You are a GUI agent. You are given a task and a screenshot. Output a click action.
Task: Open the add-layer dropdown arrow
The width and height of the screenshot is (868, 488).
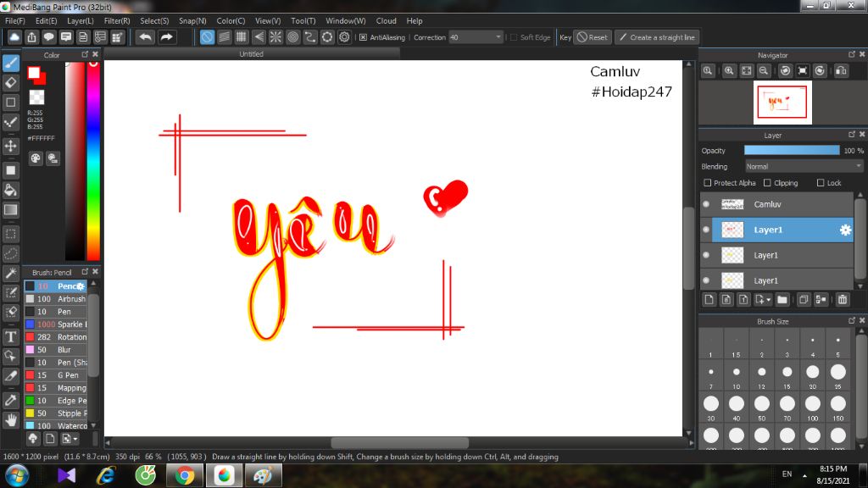tap(768, 300)
